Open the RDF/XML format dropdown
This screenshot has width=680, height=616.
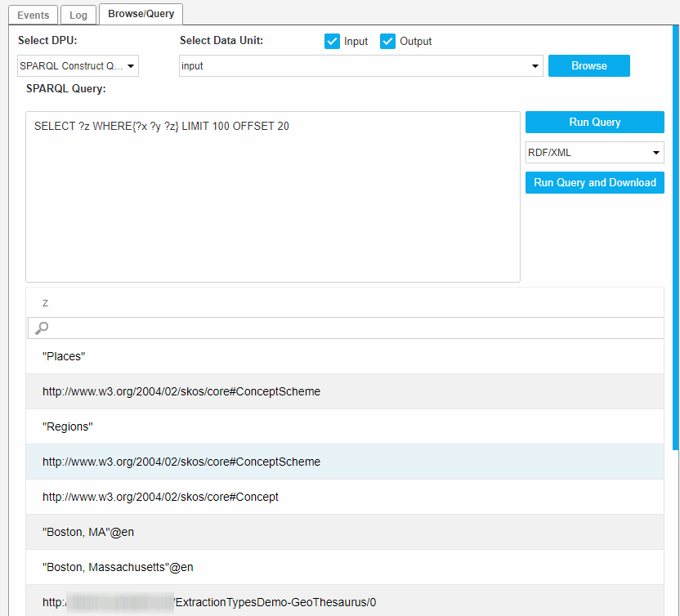[594, 153]
